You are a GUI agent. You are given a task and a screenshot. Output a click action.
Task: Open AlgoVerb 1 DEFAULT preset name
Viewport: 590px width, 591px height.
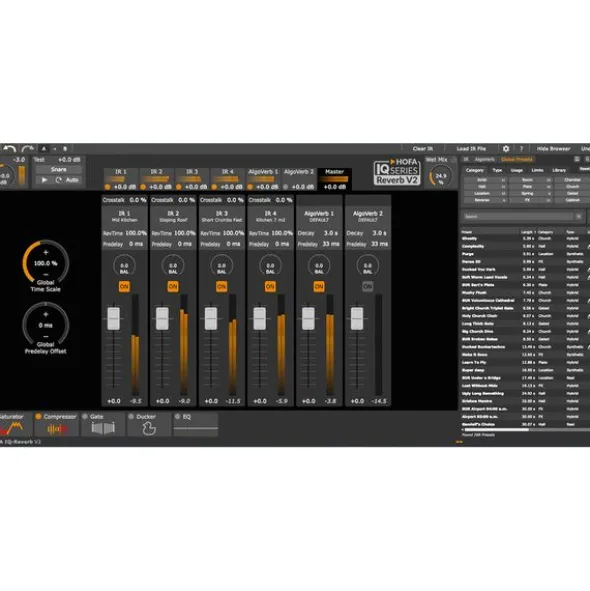coord(319,220)
